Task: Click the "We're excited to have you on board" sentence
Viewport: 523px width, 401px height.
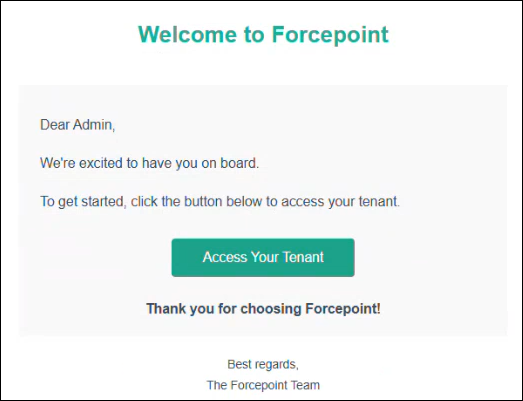Action: click(149, 163)
